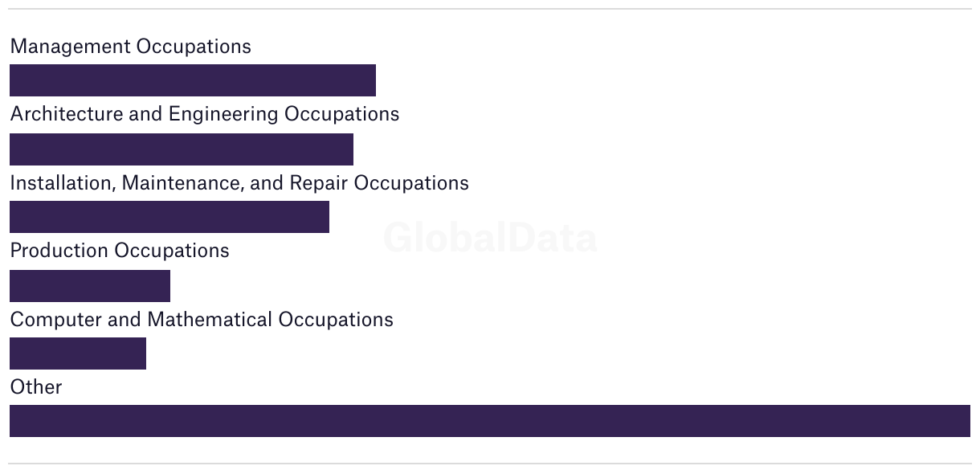
Task: Select the Installation, Maintenance, and Repair Occupations label
Action: tap(239, 183)
